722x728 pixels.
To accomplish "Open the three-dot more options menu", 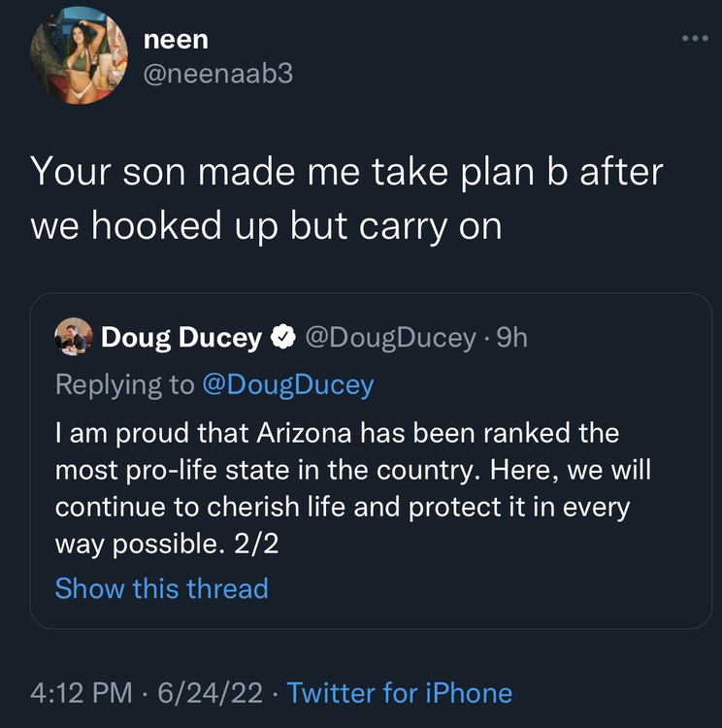I will click(695, 40).
